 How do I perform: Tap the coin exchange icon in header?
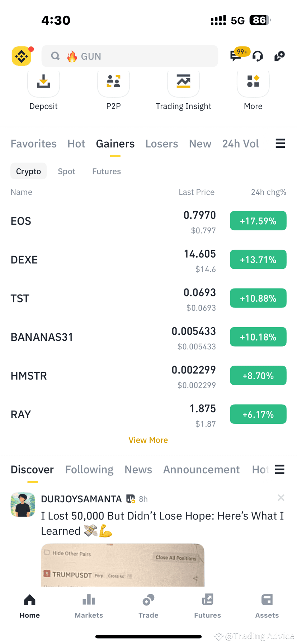[279, 56]
